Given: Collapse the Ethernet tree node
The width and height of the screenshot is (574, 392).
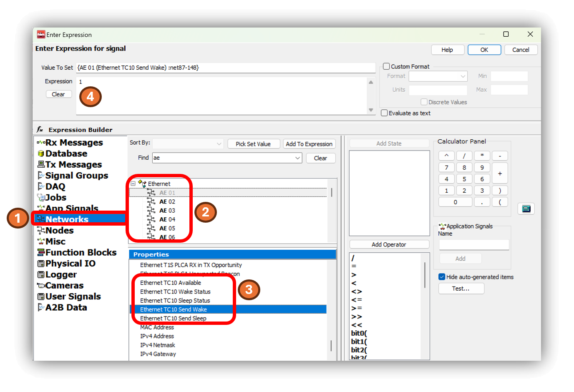Looking at the screenshot, I should pos(133,183).
